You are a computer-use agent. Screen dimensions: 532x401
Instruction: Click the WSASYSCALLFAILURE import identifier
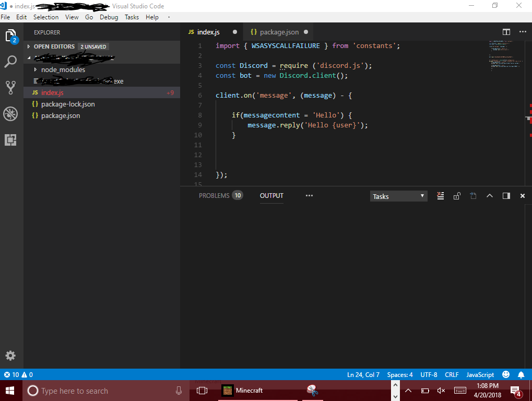[x=286, y=46]
